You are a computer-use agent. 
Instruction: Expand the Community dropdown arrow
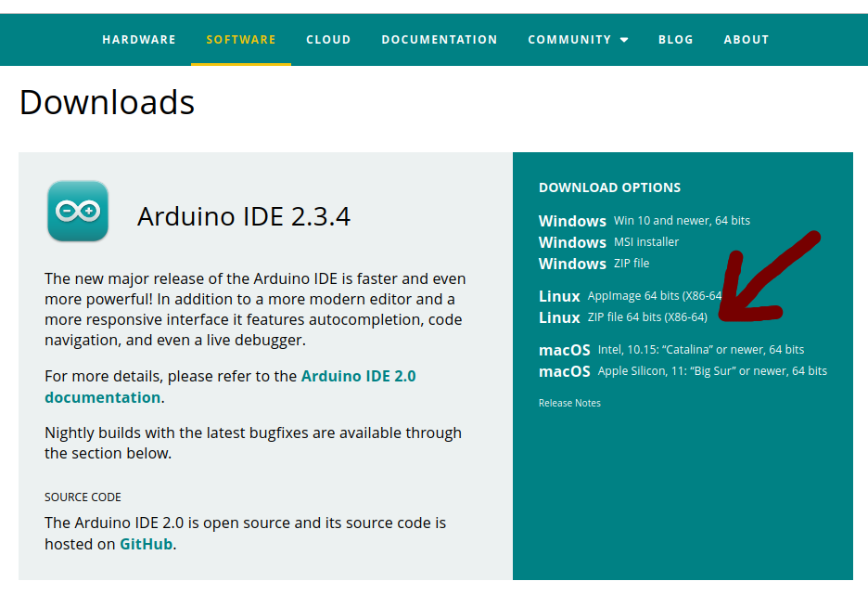click(x=624, y=40)
